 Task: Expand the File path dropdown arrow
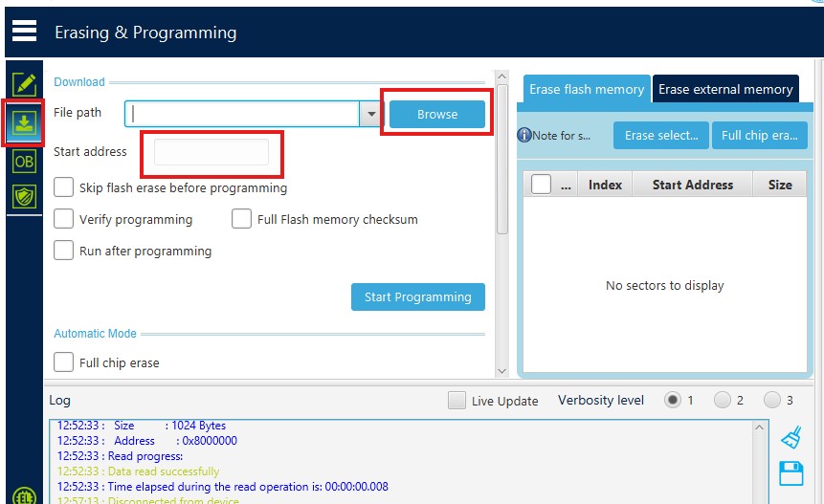[x=371, y=114]
